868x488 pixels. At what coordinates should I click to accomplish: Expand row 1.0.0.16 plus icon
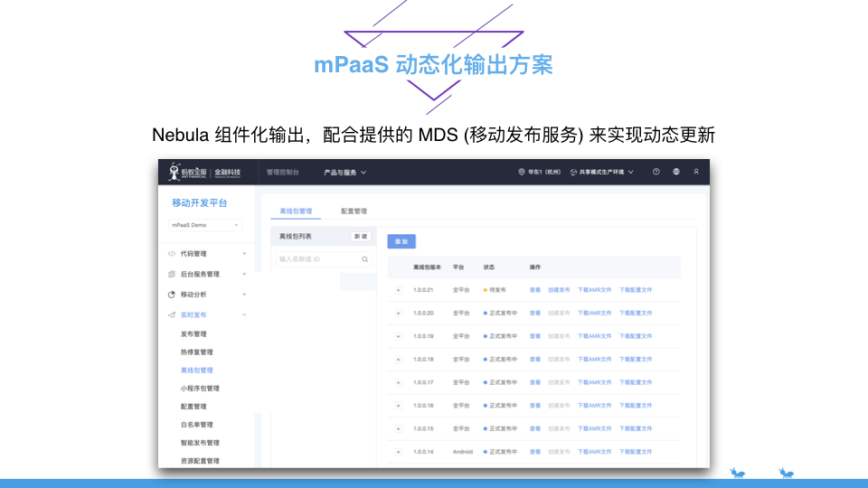(398, 406)
